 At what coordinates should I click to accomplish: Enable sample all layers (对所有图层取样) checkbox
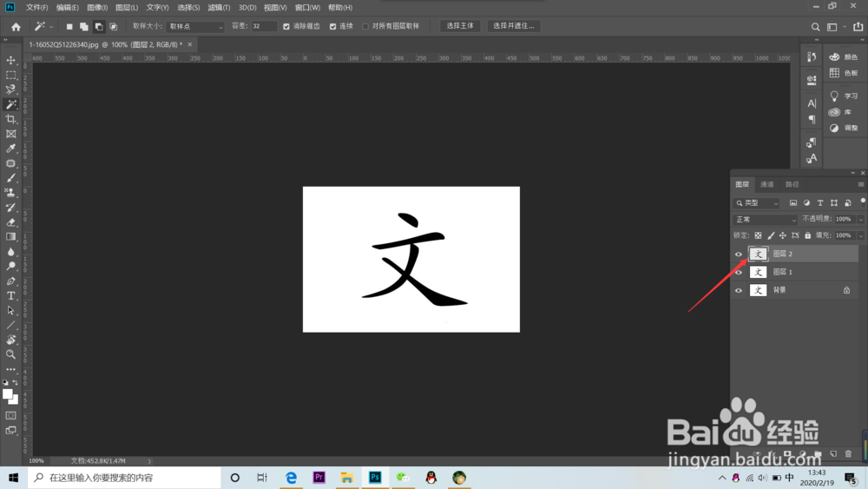(365, 27)
